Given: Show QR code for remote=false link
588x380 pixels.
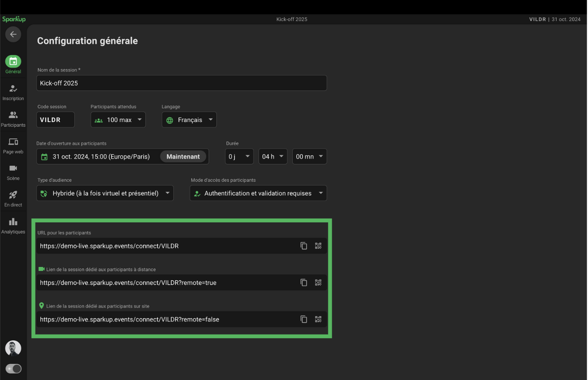Looking at the screenshot, I should 318,319.
